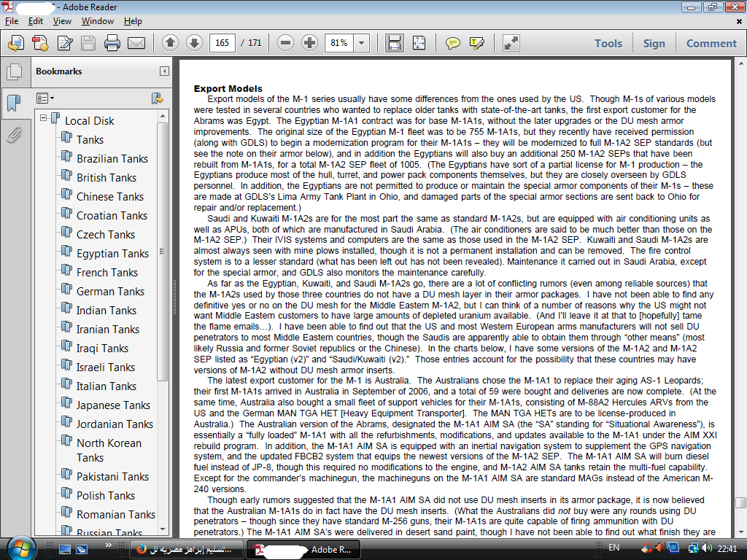The width and height of the screenshot is (747, 560).
Task: Switch to Read Mode with arrows icon
Action: pyautogui.click(x=511, y=43)
